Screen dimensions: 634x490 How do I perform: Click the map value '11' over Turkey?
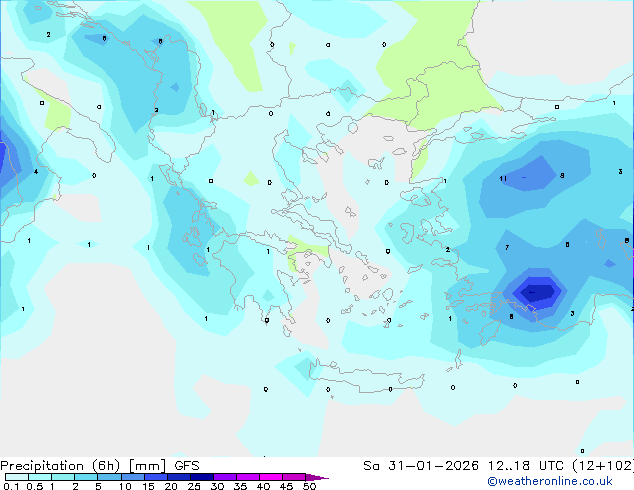pyautogui.click(x=503, y=178)
